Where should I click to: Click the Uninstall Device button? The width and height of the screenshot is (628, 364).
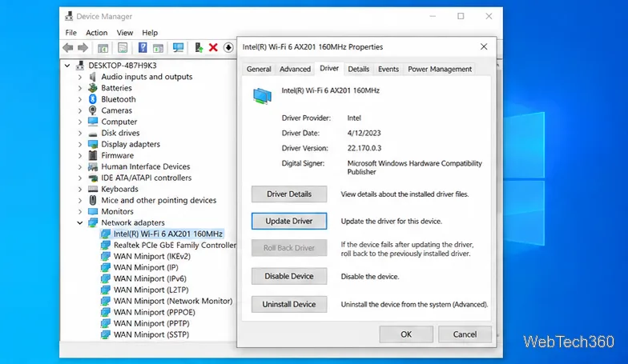(x=289, y=304)
